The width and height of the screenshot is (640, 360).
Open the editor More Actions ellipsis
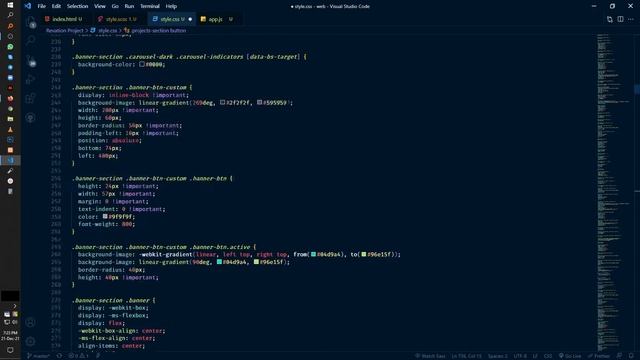[631, 19]
